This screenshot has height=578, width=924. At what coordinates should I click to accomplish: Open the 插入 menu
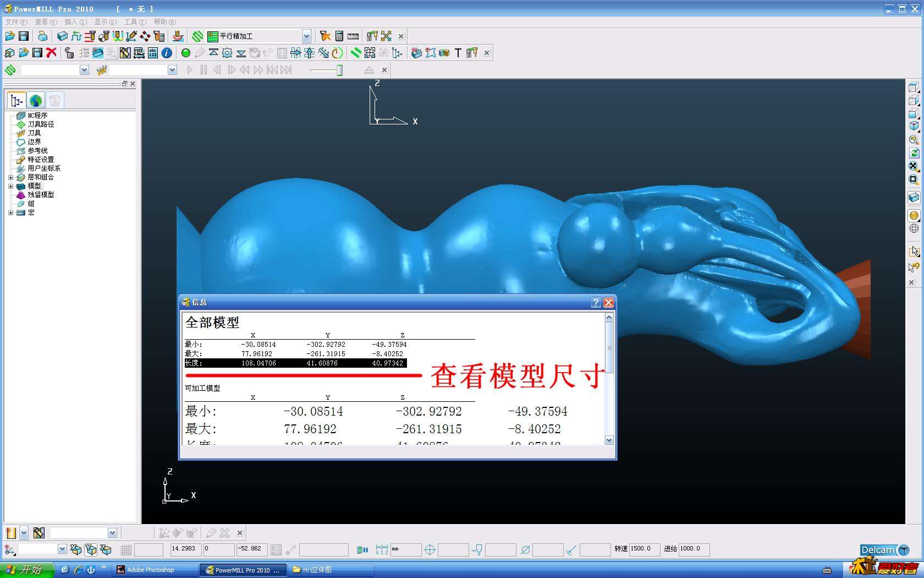coord(75,22)
